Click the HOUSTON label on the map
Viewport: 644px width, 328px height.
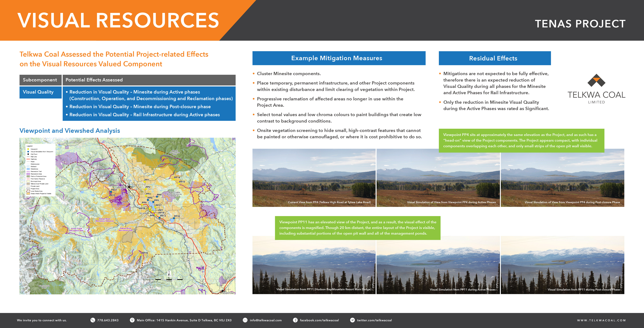pos(228,293)
